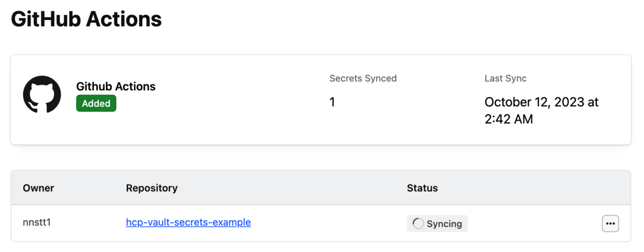Click the Repository column header
The image size is (644, 252).
pos(152,188)
